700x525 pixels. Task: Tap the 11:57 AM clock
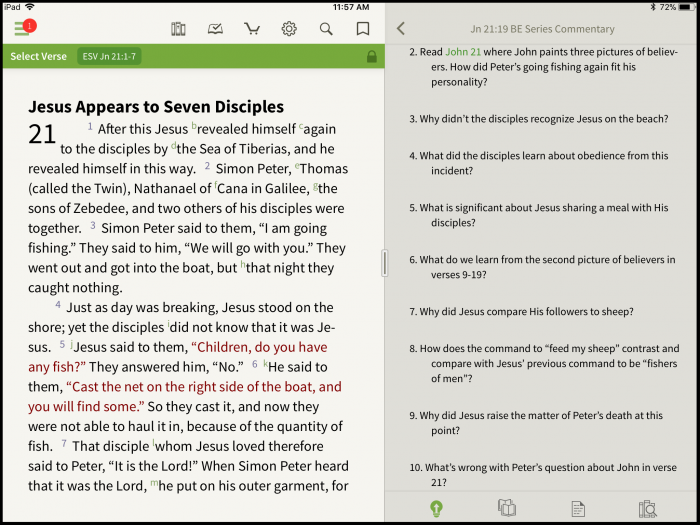351,7
